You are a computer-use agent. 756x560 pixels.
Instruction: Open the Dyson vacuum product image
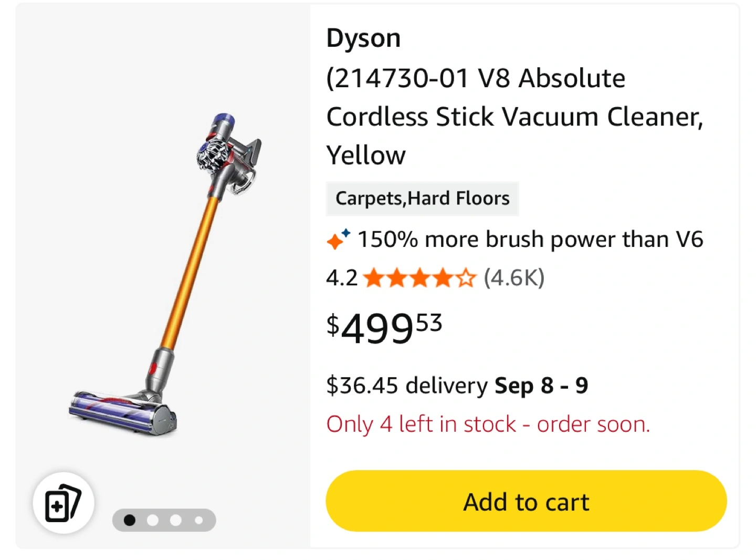point(165,274)
